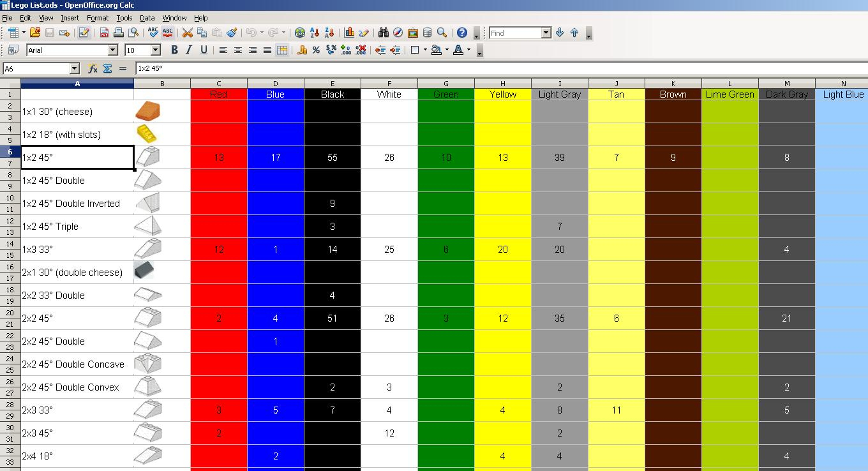Screen dimensions: 868x471
Task: Delete a decimal place
Action: coord(361,50)
